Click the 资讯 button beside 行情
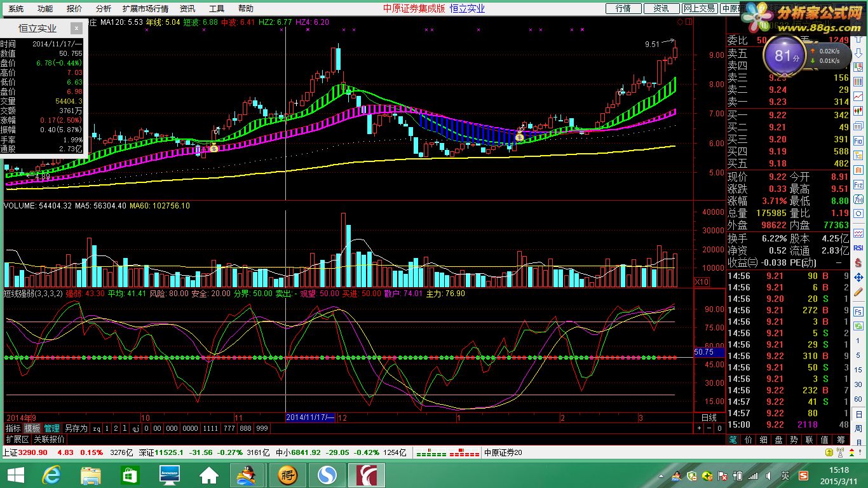868x488 pixels. point(661,8)
